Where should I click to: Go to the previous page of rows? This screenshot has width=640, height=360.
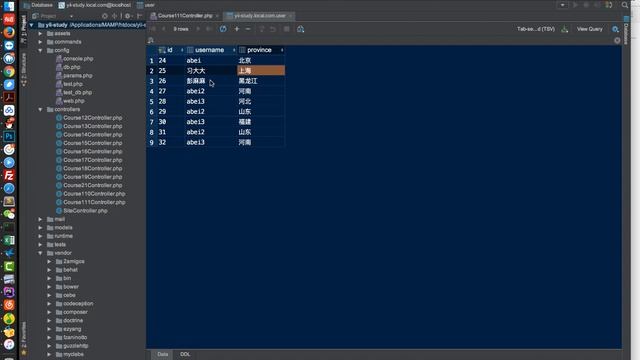click(x=164, y=29)
